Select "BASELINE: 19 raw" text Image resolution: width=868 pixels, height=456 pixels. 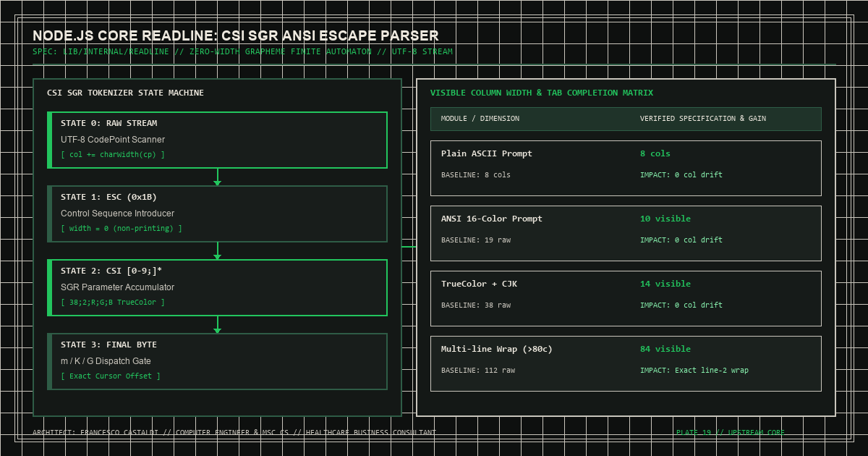point(476,240)
